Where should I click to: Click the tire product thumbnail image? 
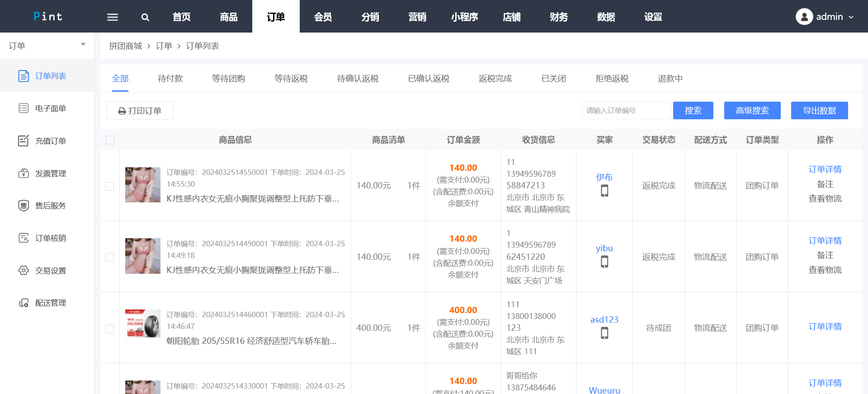(142, 324)
